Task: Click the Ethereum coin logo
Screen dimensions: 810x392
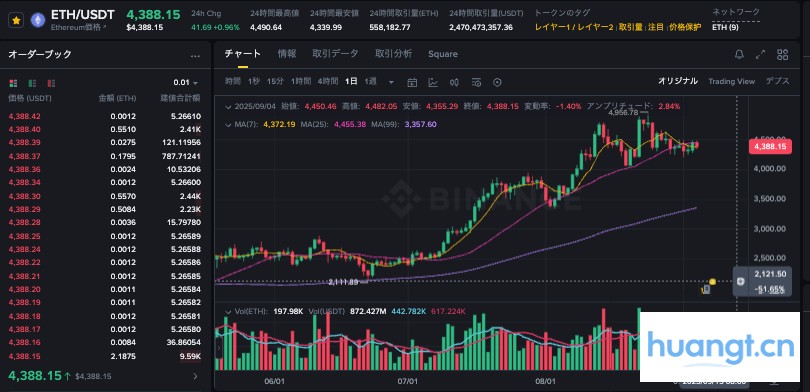Action: 37,20
